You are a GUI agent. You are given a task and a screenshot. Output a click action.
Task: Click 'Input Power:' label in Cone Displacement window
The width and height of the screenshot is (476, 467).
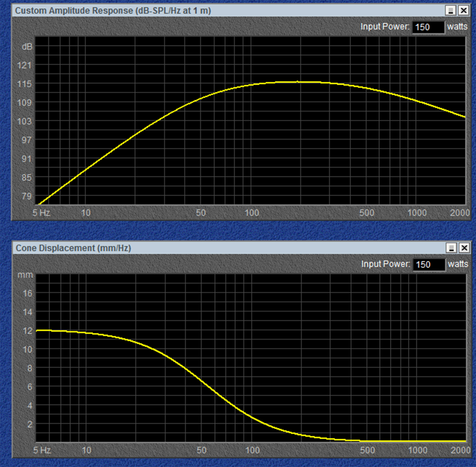(386, 264)
